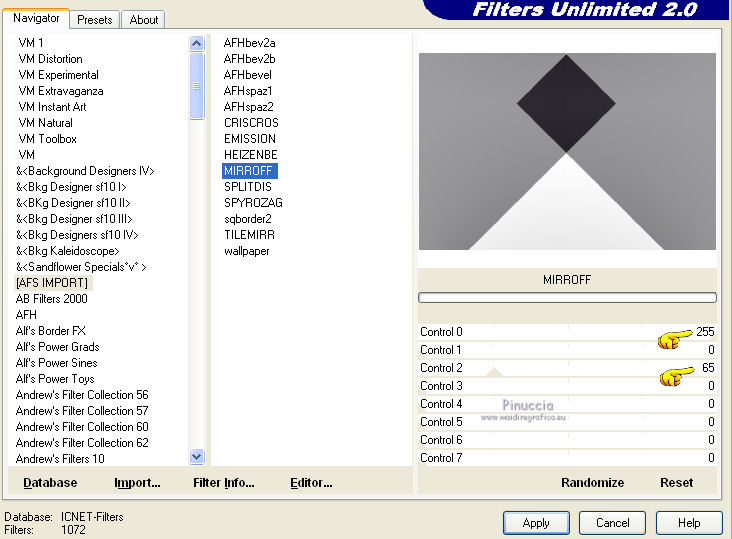Viewport: 732px width, 539px height.
Task: Select Andrew's Filter Collection 56
Action: click(82, 395)
